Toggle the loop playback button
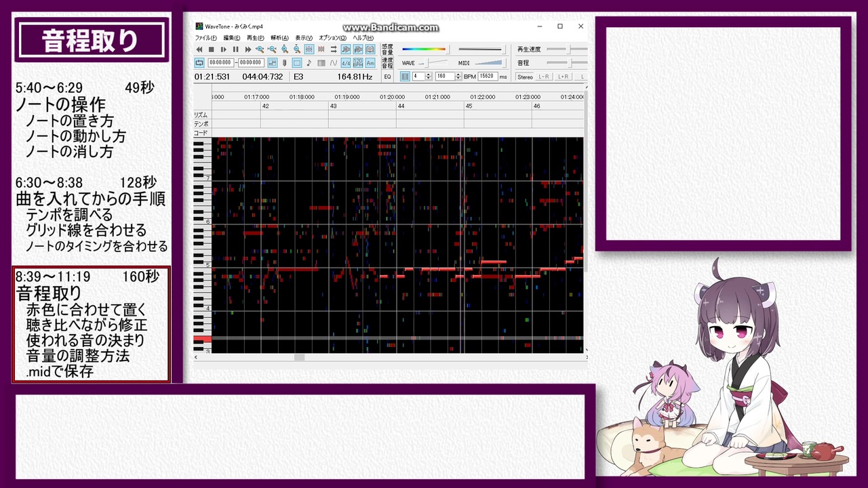 199,63
